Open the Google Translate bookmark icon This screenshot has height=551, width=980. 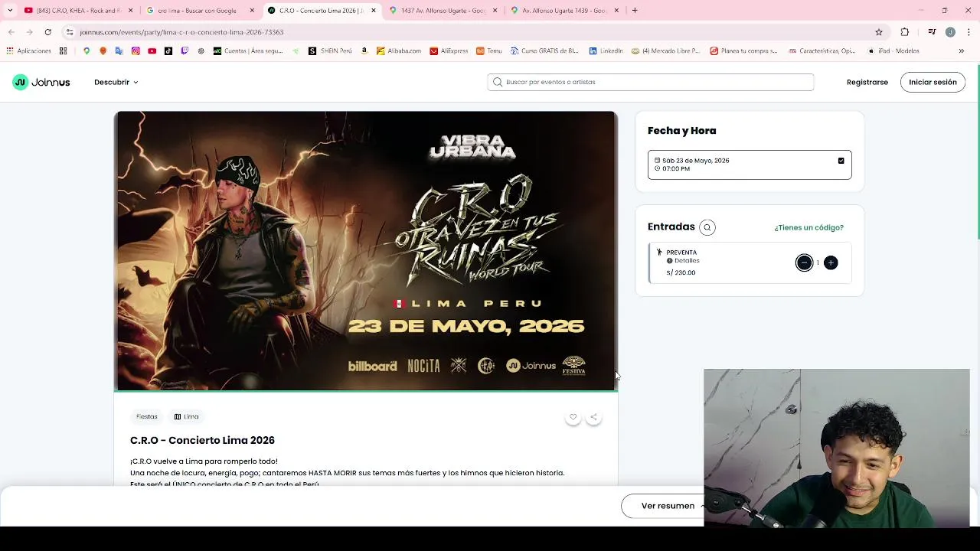pos(119,51)
